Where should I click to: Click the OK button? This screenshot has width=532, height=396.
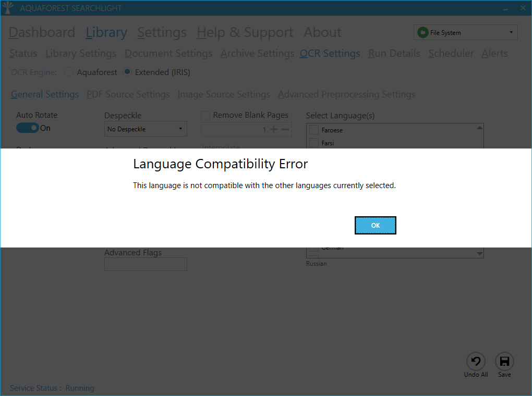pos(375,225)
